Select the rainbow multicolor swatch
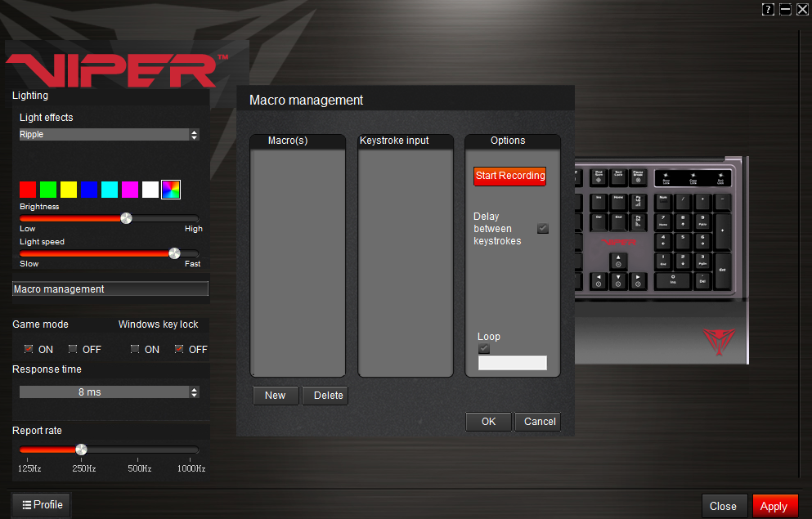The image size is (812, 519). click(x=171, y=190)
